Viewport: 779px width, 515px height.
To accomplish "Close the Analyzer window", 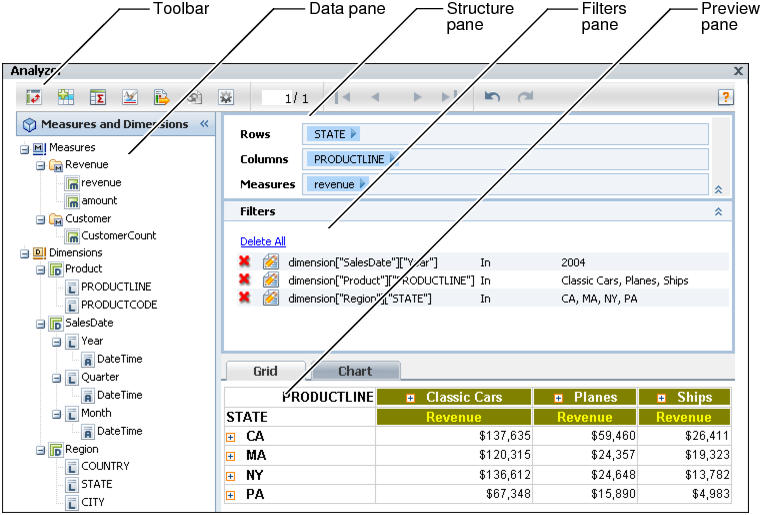I will [x=738, y=71].
